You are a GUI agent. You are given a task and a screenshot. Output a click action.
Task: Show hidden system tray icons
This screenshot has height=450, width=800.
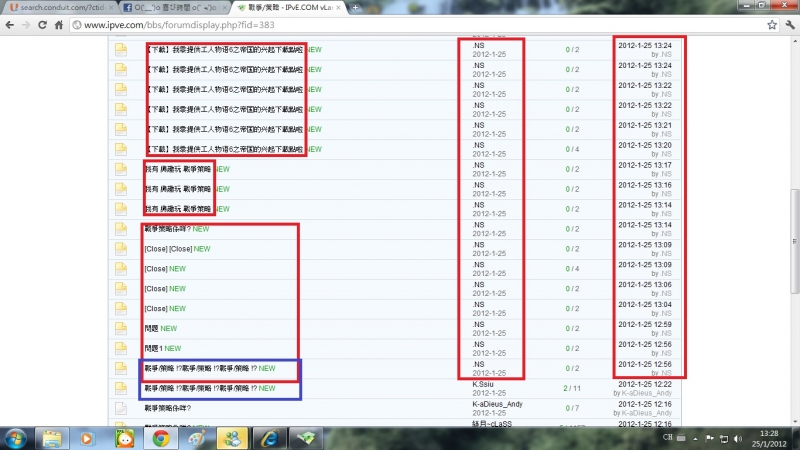point(695,439)
